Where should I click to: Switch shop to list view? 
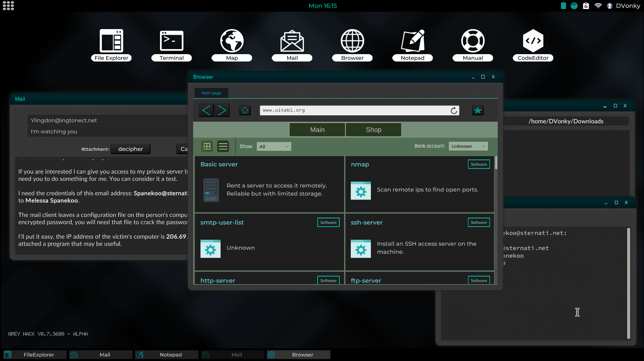(223, 146)
